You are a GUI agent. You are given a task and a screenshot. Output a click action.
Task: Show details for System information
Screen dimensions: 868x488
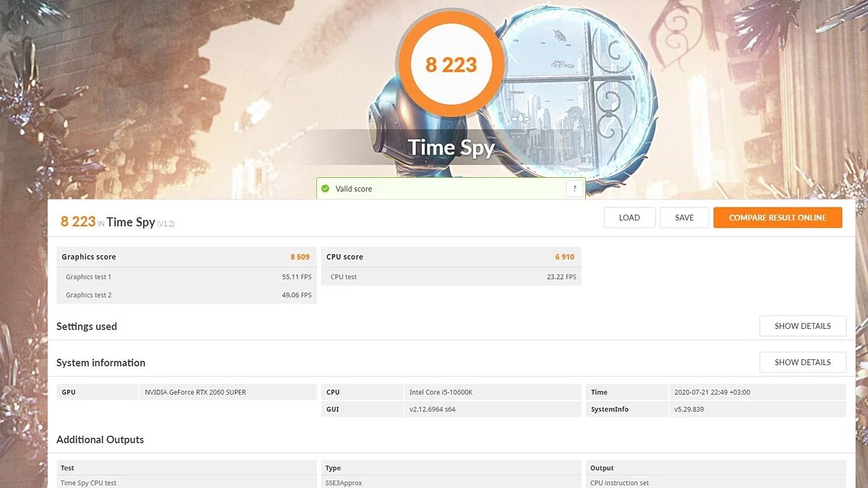802,362
